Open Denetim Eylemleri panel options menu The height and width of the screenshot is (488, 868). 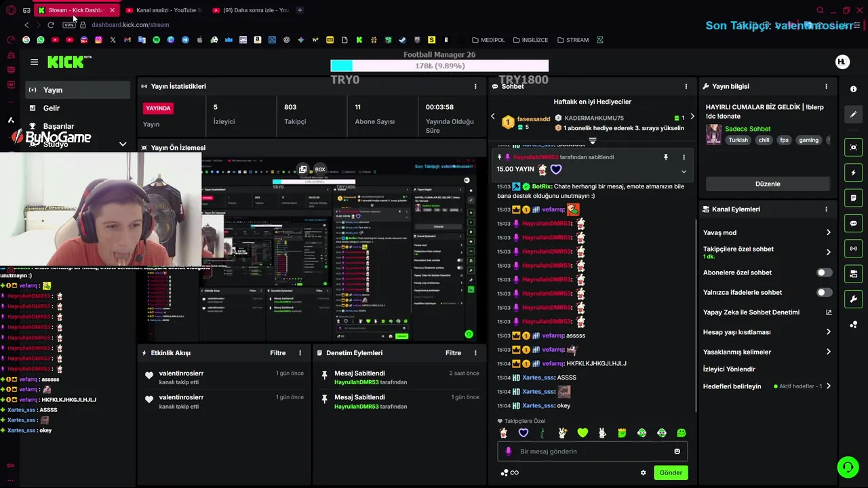(x=475, y=352)
